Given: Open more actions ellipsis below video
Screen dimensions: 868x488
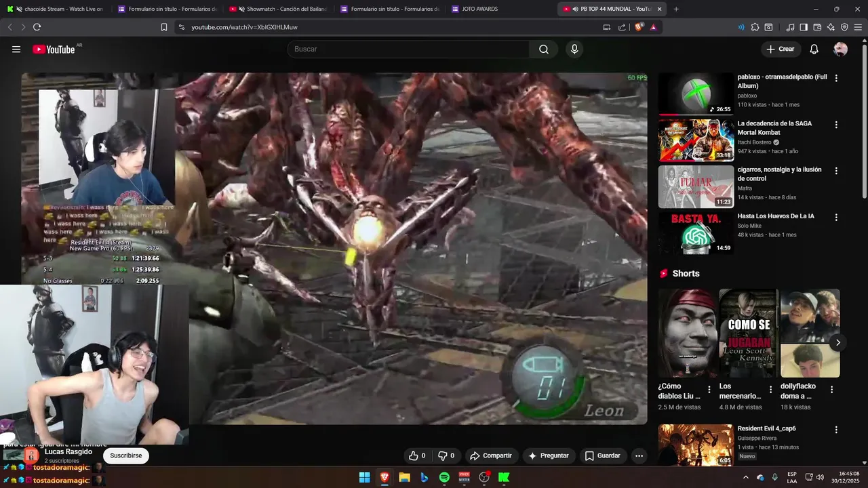Looking at the screenshot, I should click(639, 455).
